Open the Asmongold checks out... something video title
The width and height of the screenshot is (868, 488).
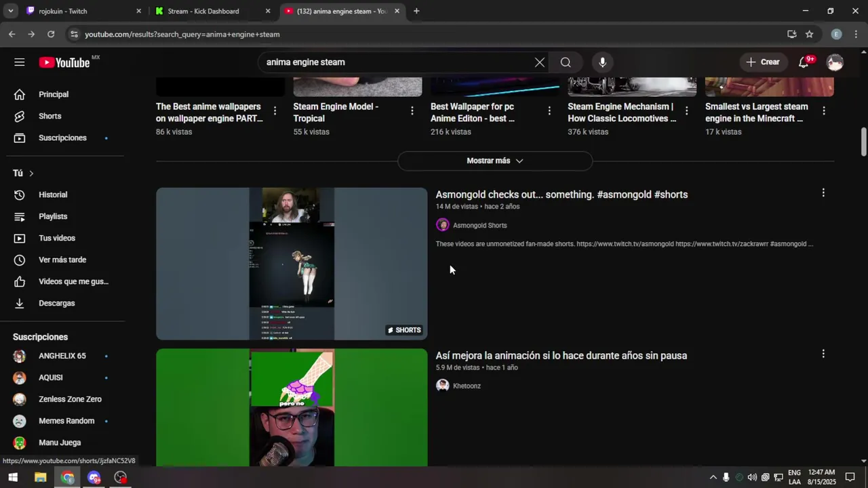coord(561,195)
